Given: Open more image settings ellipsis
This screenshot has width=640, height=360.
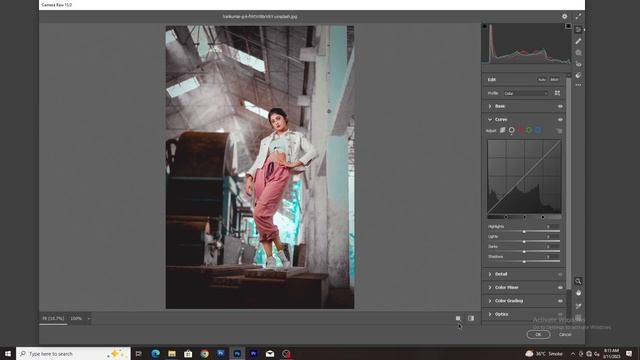Looking at the screenshot, I should 578,85.
